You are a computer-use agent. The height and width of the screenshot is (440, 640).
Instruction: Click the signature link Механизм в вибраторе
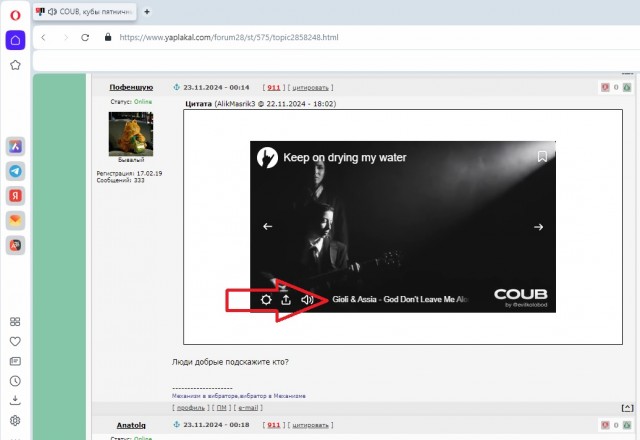click(239, 396)
